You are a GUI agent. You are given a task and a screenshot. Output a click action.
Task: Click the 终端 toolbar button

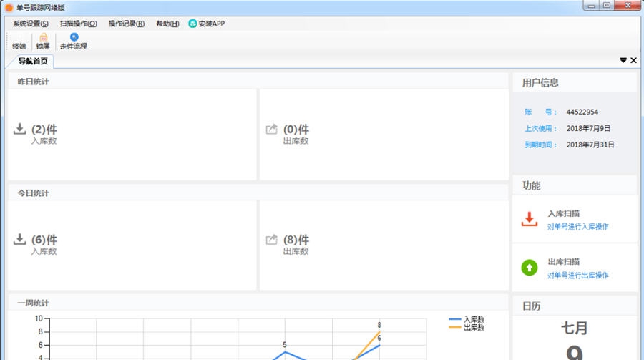pyautogui.click(x=19, y=46)
